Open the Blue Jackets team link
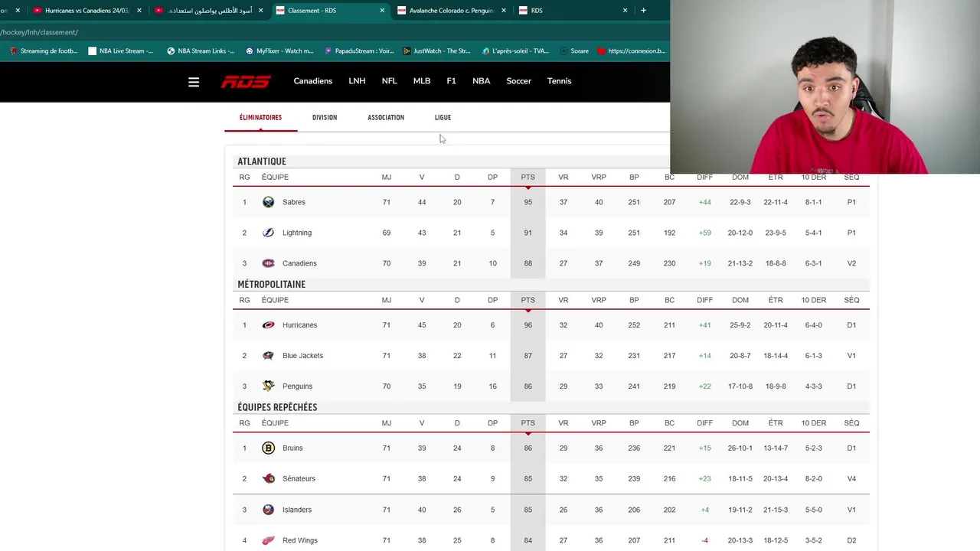Image resolution: width=980 pixels, height=551 pixels. 302,356
